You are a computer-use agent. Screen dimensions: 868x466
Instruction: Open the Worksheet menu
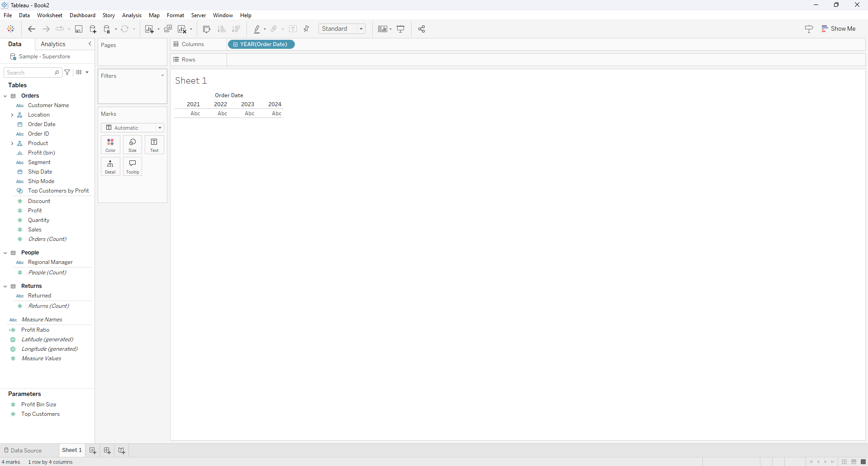click(50, 15)
